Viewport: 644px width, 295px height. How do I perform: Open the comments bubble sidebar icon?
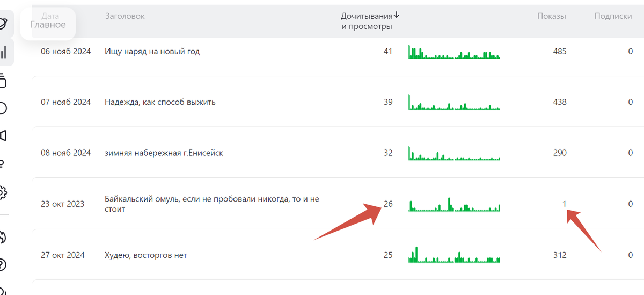(3, 108)
